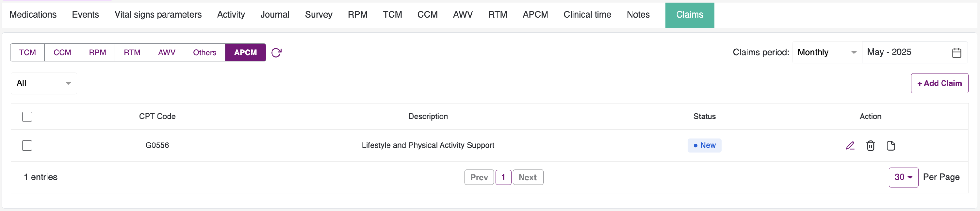Expand the Monthly claims period dropdown

(826, 53)
